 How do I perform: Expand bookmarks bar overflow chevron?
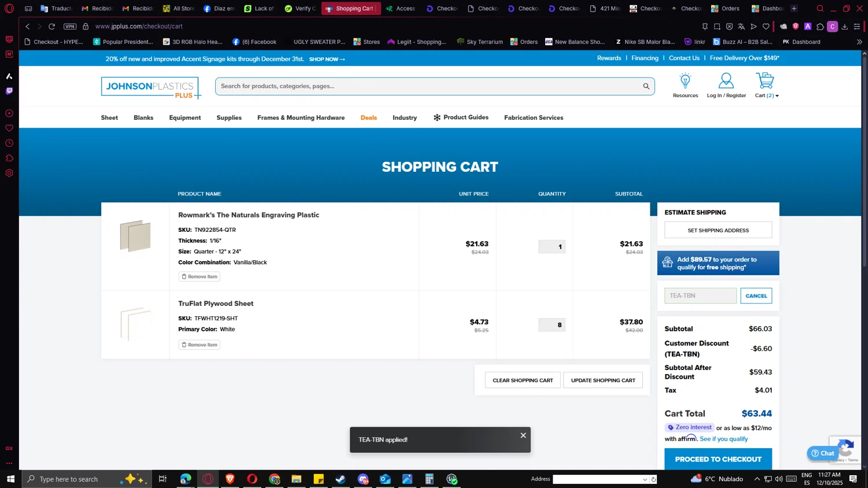pos(859,42)
